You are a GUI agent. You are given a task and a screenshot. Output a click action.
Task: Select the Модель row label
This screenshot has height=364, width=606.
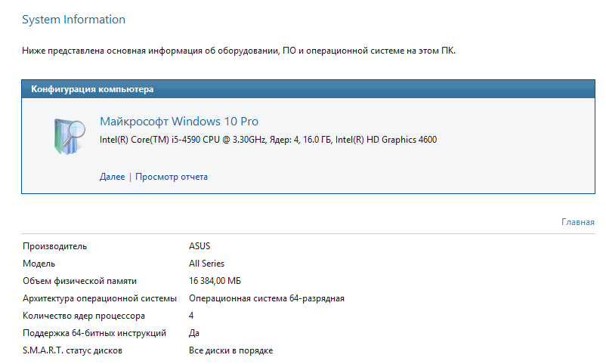[39, 264]
